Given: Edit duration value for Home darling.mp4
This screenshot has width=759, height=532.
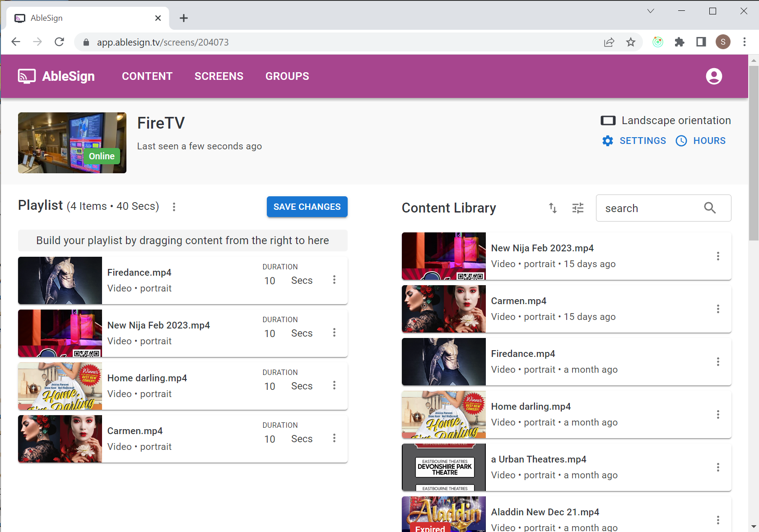Looking at the screenshot, I should (x=270, y=386).
